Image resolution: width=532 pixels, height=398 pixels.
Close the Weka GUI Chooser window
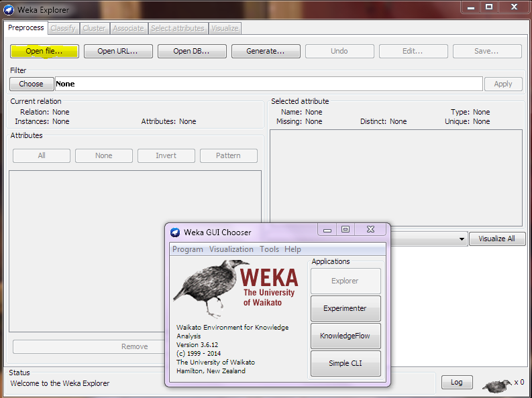[370, 230]
